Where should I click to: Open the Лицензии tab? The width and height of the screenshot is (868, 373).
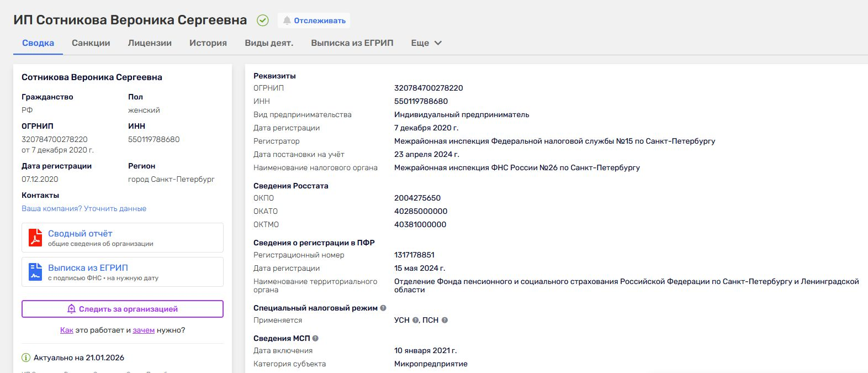[x=150, y=43]
